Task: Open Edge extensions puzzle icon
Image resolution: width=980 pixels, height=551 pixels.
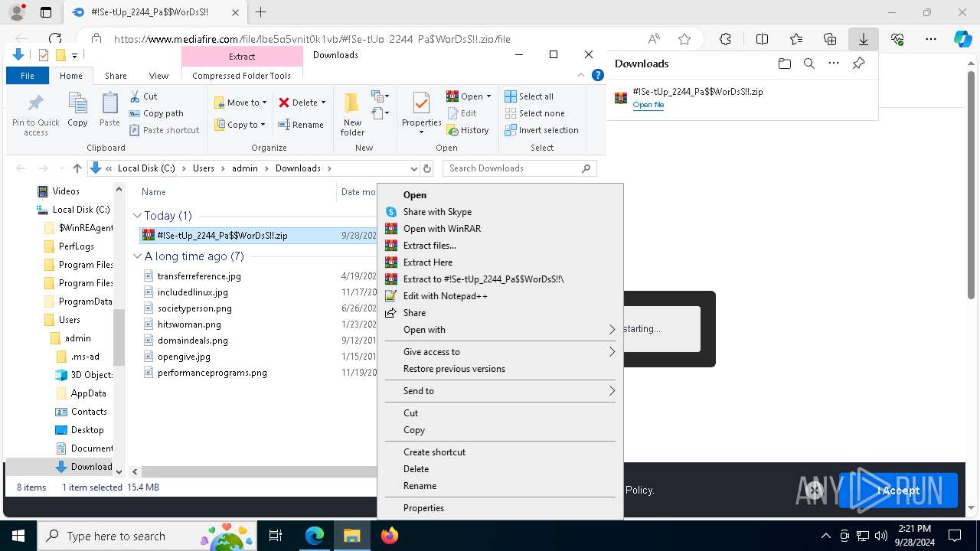Action: (x=725, y=39)
